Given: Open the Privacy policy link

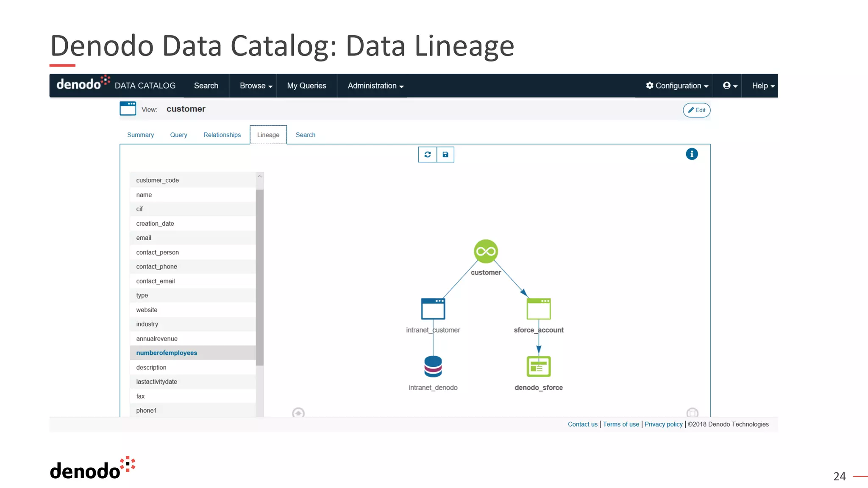Looking at the screenshot, I should coord(663,424).
